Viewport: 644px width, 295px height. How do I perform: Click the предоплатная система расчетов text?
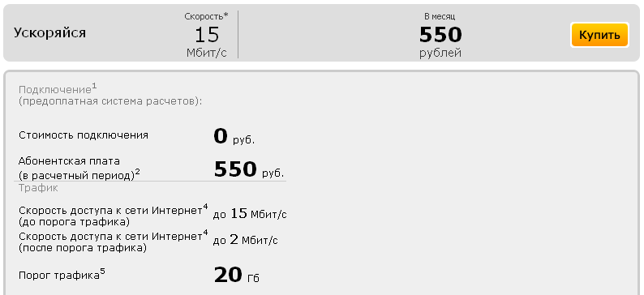110,102
